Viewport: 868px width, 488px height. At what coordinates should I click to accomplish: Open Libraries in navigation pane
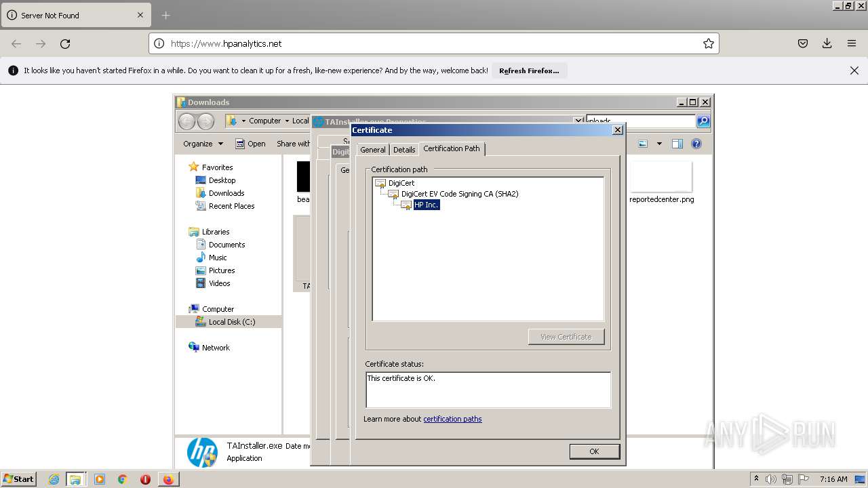click(216, 232)
